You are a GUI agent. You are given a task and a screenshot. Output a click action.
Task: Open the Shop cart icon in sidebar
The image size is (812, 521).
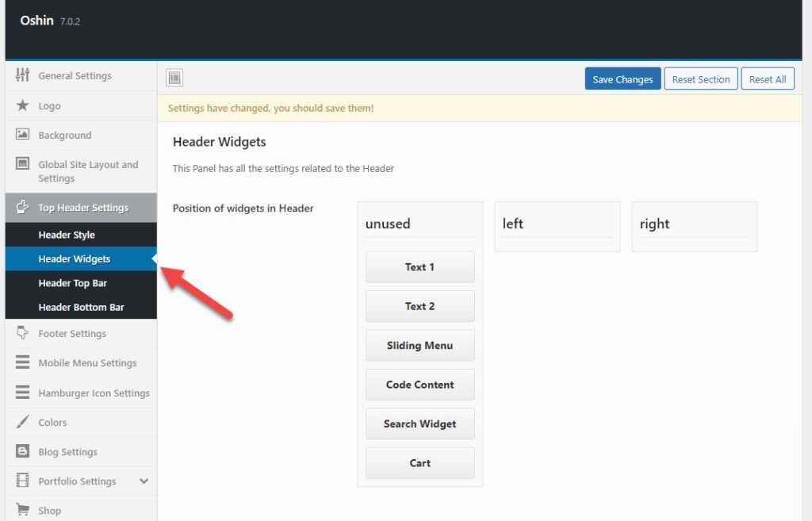tap(22, 510)
